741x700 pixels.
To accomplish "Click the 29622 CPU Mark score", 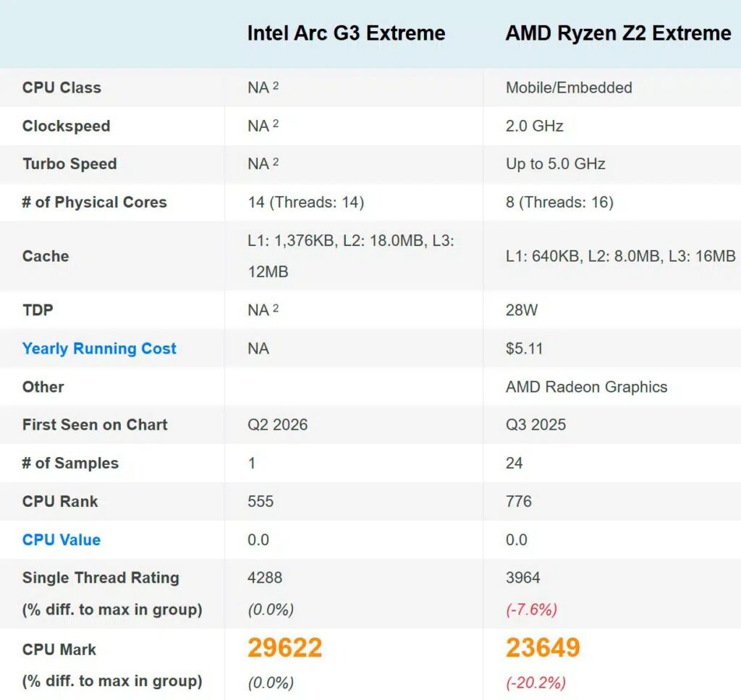I will coord(285,647).
